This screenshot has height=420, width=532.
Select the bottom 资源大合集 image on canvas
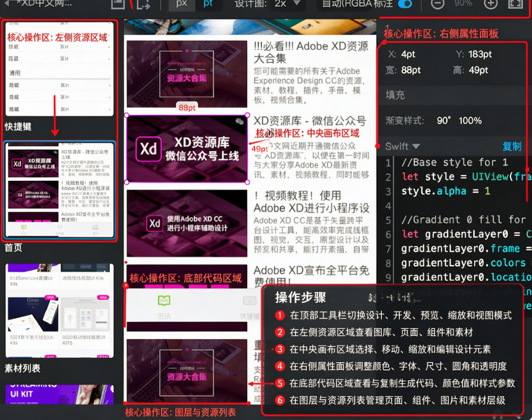[x=187, y=371]
